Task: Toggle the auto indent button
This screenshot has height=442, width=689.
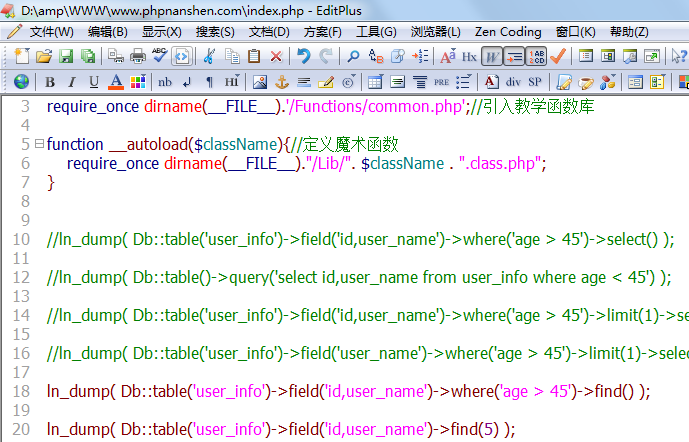Action: 514,56
